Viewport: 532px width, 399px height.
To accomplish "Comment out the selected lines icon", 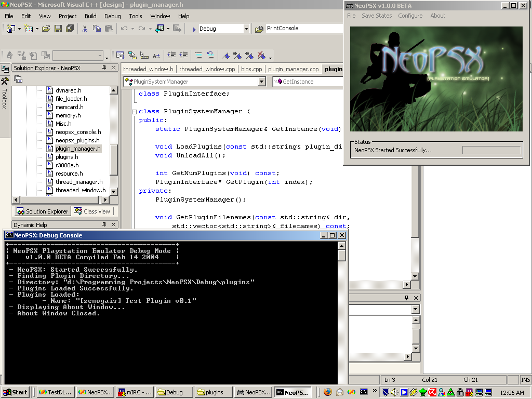I will click(x=198, y=56).
